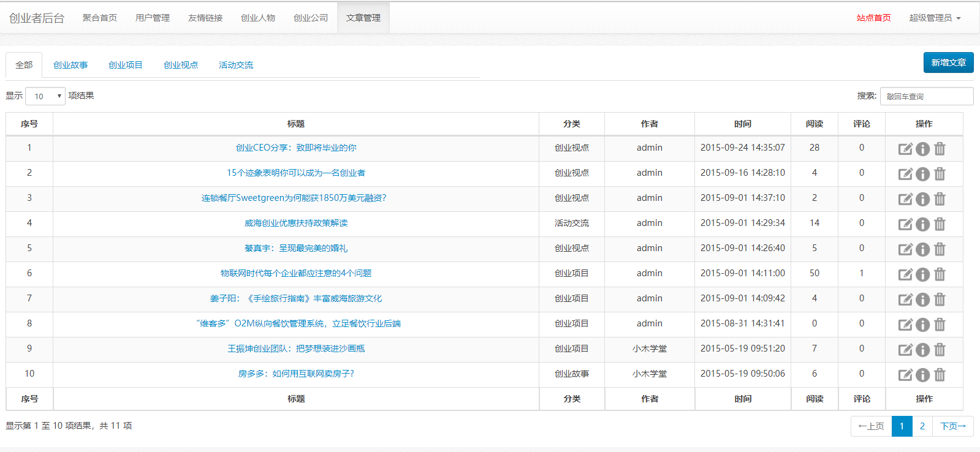Show info for 呈现最完美的婚礼 article
This screenshot has width=980, height=452.
[923, 249]
